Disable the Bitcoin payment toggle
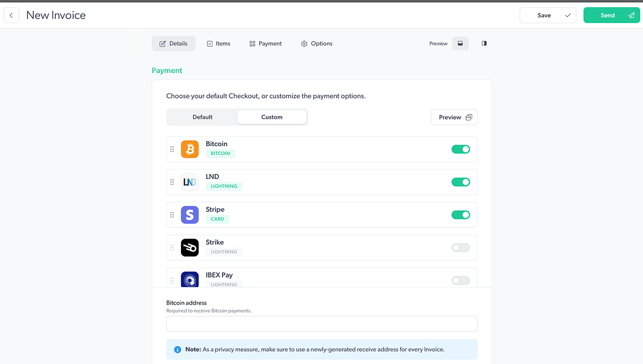Viewport: 643px width, 364px height. tap(461, 149)
